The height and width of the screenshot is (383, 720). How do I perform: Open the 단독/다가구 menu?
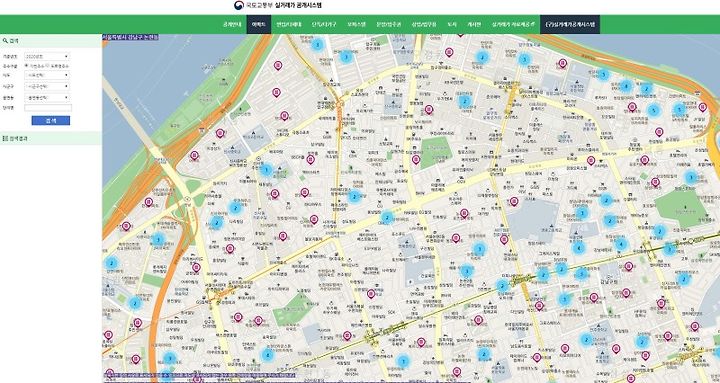point(324,24)
